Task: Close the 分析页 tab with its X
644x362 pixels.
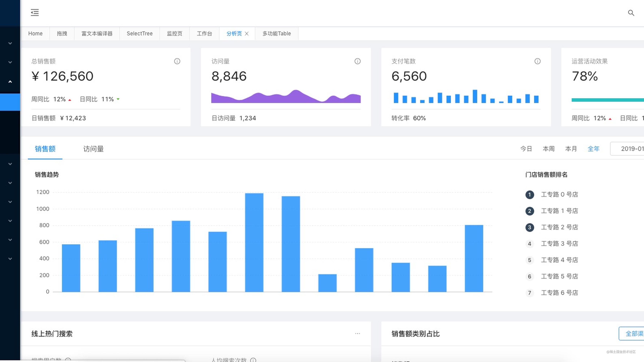Action: pyautogui.click(x=247, y=33)
